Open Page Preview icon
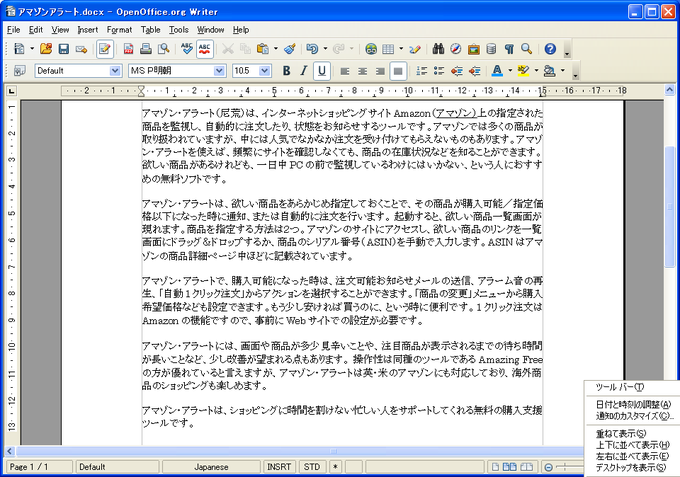This screenshot has height=477, width=680. tap(163, 49)
